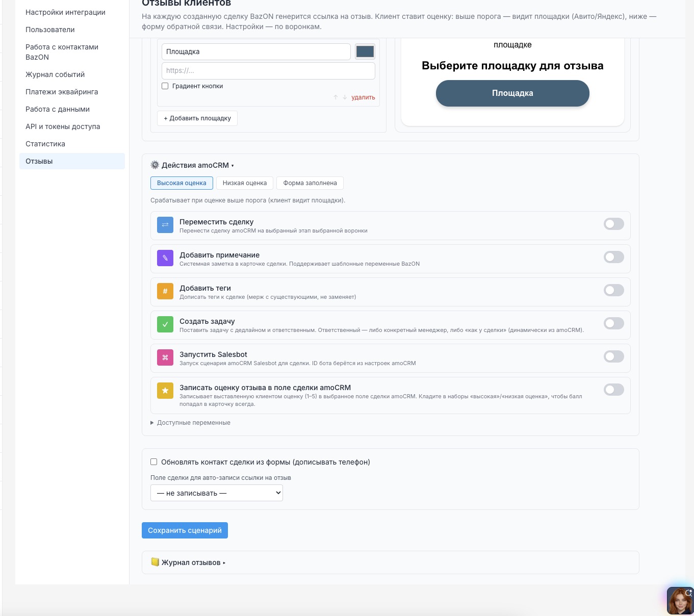Click the green Create task checkmark icon

pos(165,324)
